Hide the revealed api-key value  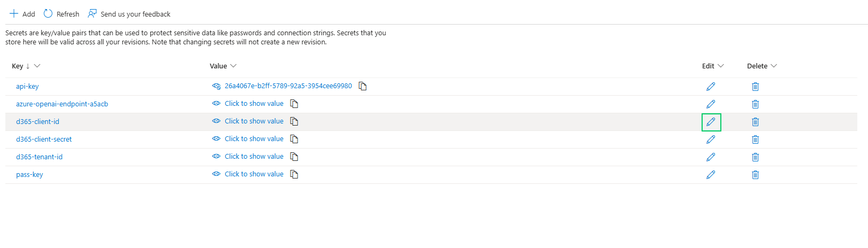point(216,86)
